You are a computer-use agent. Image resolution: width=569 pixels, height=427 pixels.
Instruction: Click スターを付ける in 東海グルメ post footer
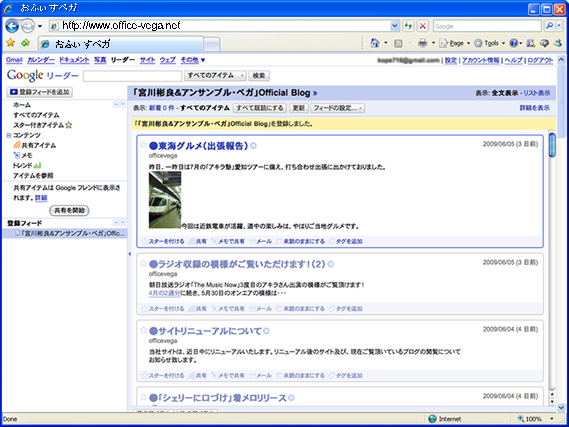point(163,241)
